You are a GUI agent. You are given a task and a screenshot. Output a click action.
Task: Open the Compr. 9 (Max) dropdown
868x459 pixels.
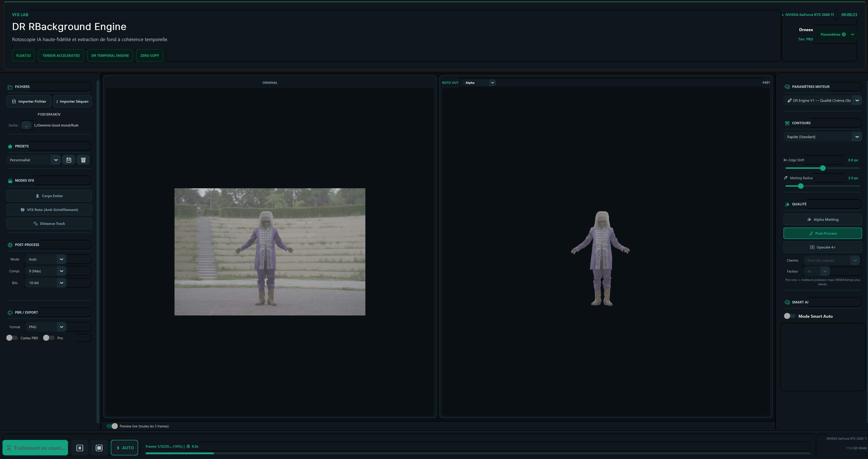point(46,271)
